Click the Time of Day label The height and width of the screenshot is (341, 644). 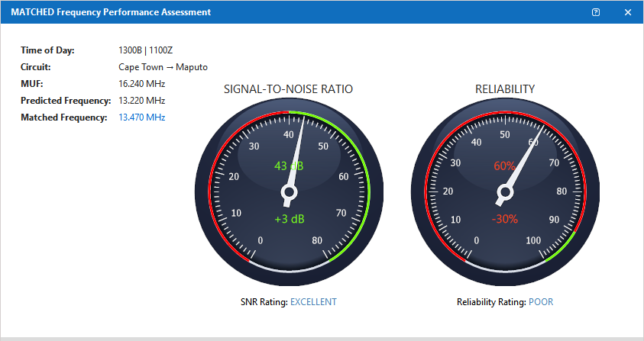click(x=47, y=50)
